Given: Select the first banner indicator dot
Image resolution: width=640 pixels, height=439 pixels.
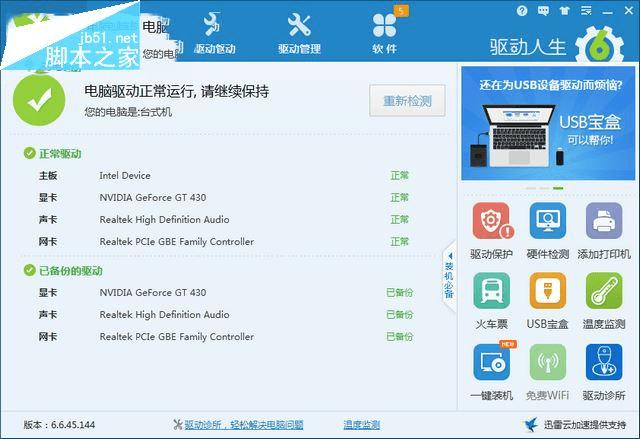Looking at the screenshot, I should [x=531, y=188].
